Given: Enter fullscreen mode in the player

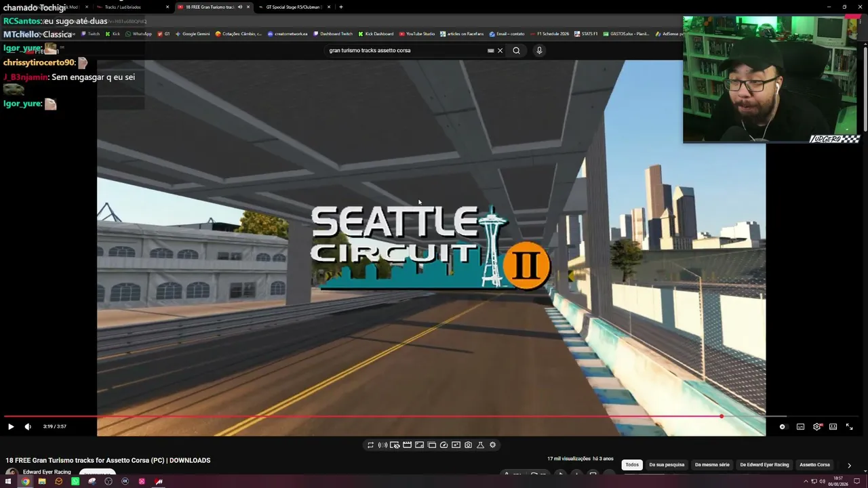Looking at the screenshot, I should [x=849, y=427].
